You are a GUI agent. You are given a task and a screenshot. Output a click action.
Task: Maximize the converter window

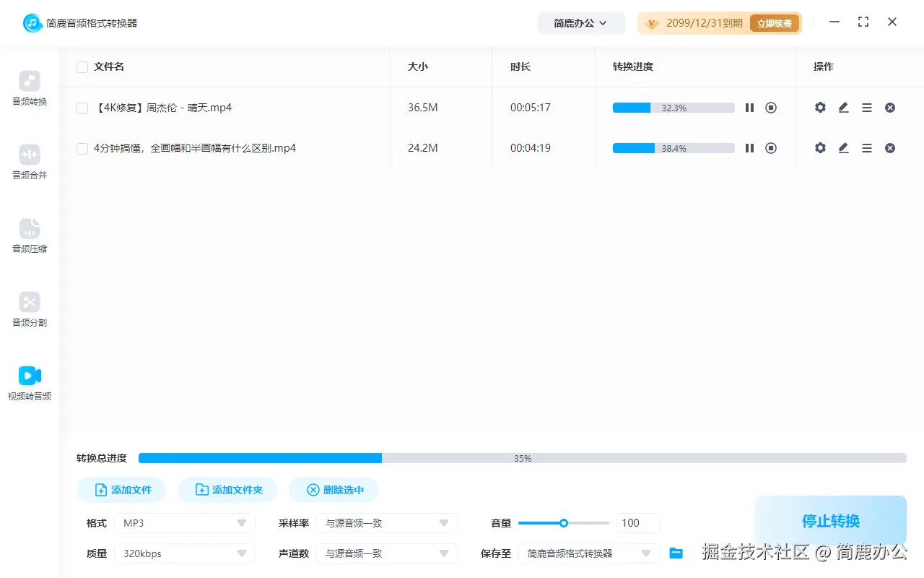pos(863,22)
